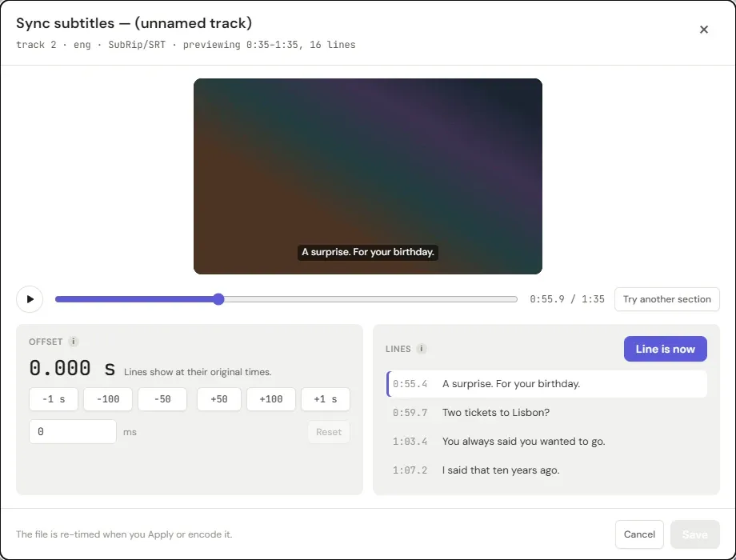The width and height of the screenshot is (736, 560).
Task: Click the Line is now button
Action: coord(665,349)
